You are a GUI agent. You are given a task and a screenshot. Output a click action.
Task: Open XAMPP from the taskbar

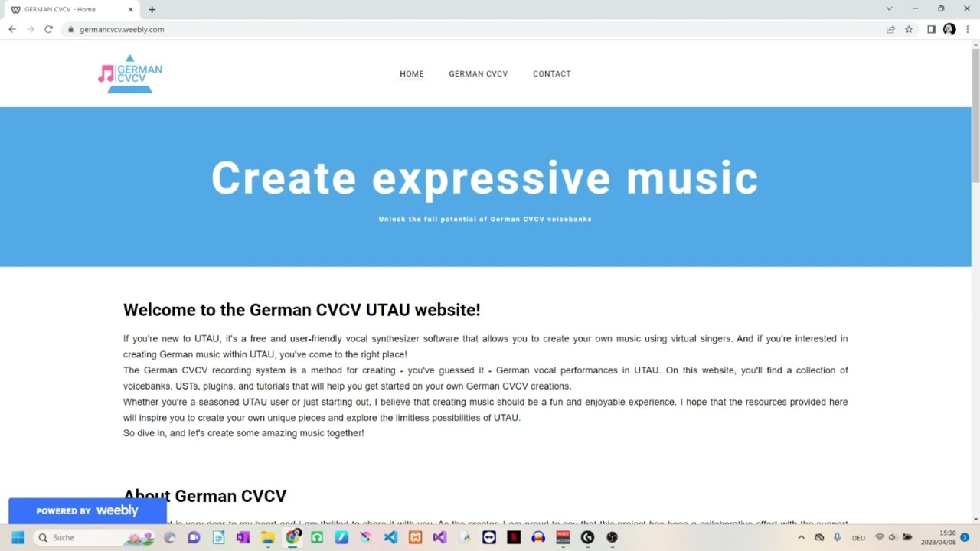pos(415,537)
